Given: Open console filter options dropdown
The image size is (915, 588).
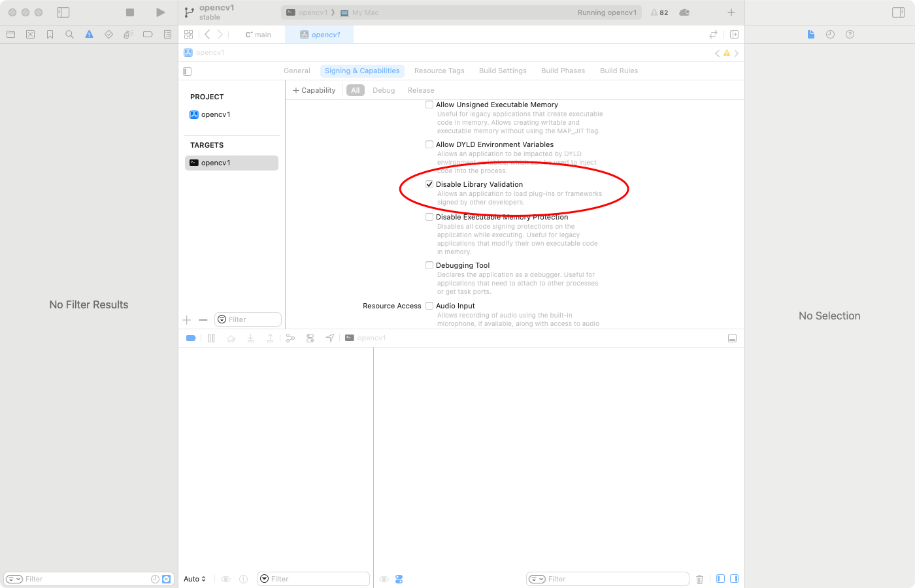Looking at the screenshot, I should coord(537,579).
